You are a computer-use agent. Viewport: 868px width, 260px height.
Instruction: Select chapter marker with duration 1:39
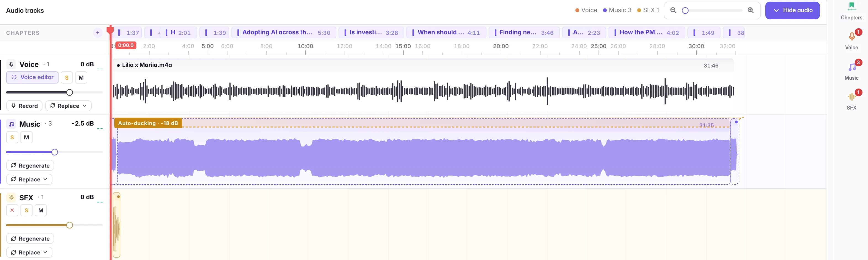(x=214, y=32)
